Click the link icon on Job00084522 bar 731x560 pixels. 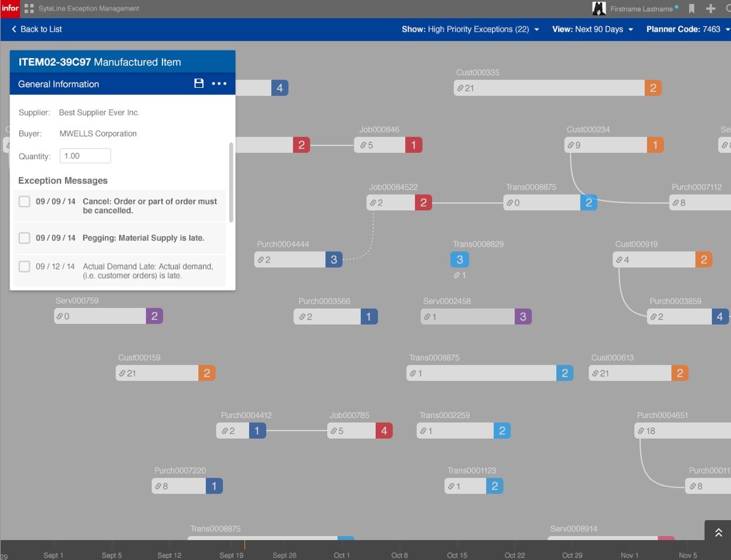pyautogui.click(x=373, y=203)
